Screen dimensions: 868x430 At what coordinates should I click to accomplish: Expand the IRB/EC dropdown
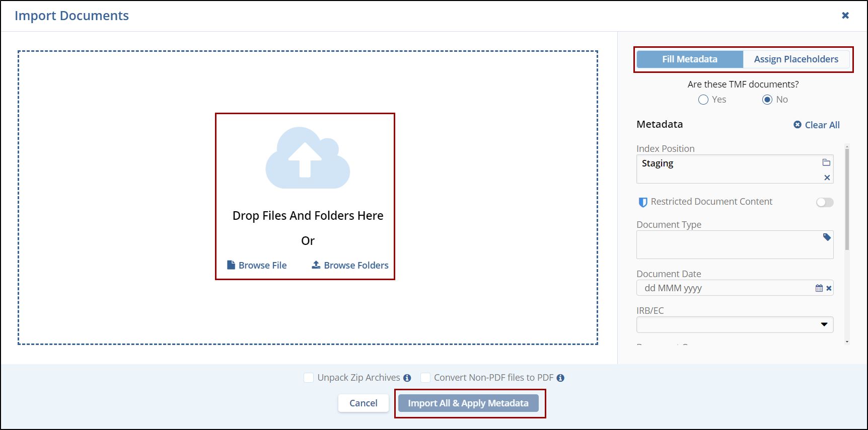(x=824, y=324)
